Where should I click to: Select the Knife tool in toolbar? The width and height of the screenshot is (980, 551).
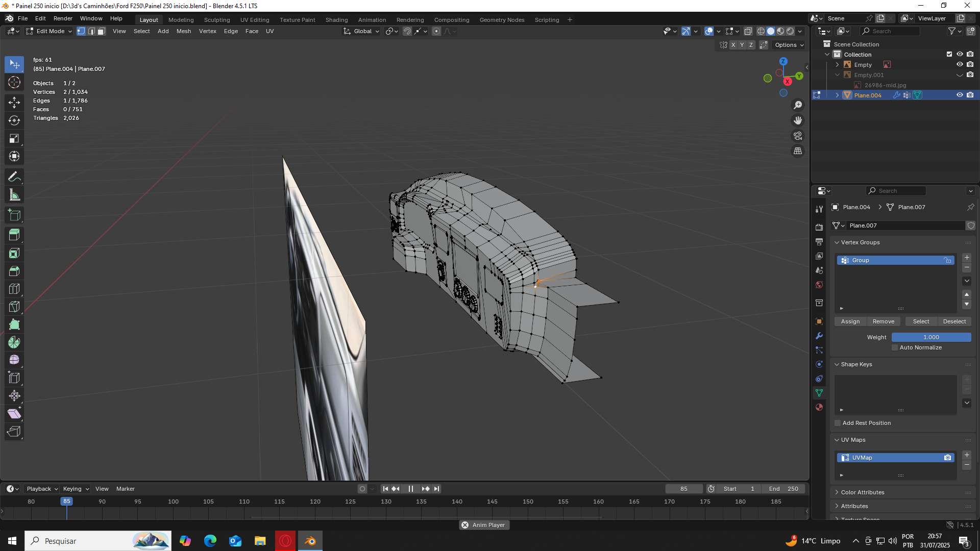pyautogui.click(x=14, y=307)
